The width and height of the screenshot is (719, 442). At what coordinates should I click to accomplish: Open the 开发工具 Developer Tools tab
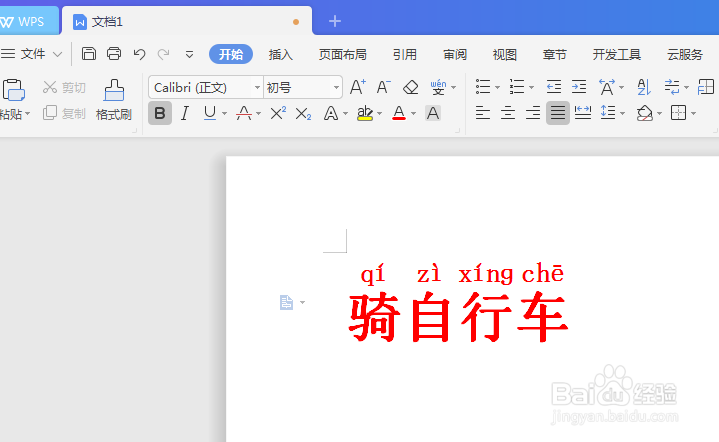616,55
